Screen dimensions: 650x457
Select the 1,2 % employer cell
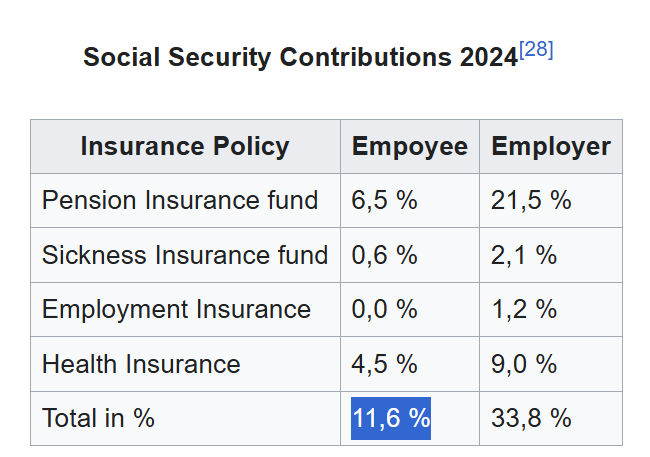(x=524, y=309)
